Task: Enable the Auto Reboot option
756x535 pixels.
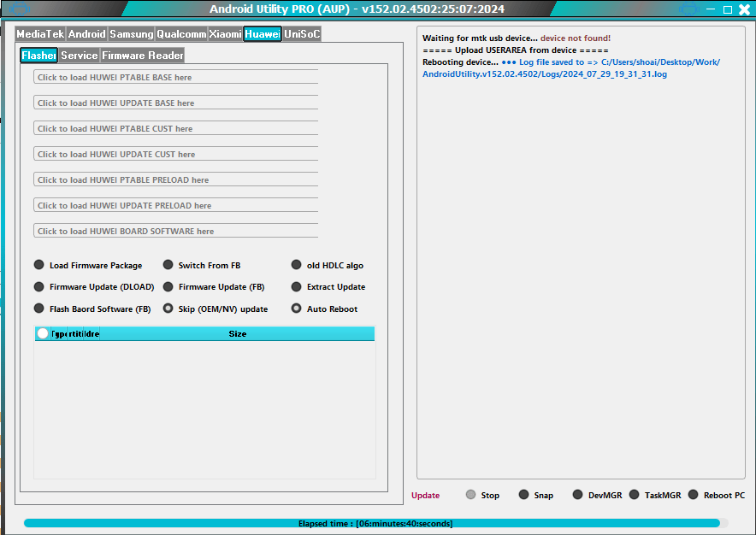Action: tap(296, 309)
